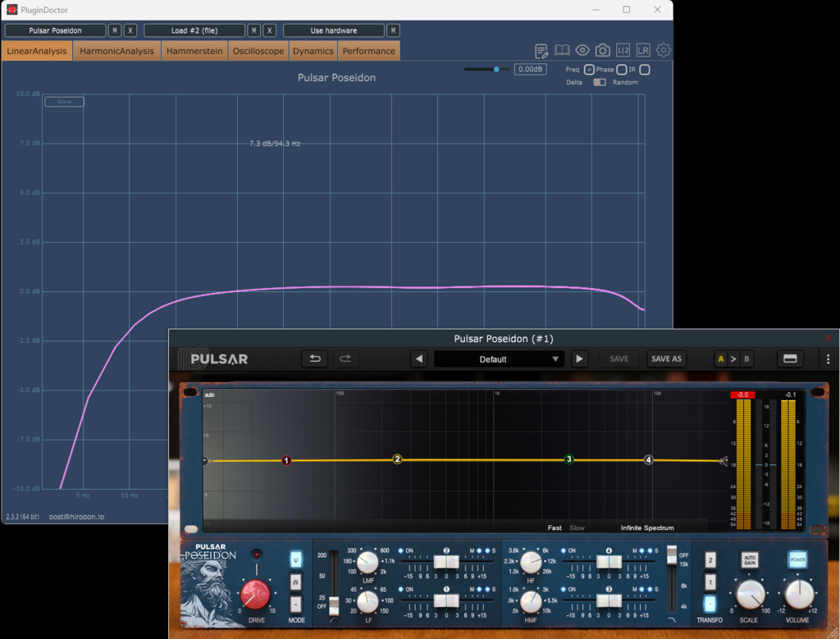Click the LR channel icon
The image size is (840, 639).
643,50
